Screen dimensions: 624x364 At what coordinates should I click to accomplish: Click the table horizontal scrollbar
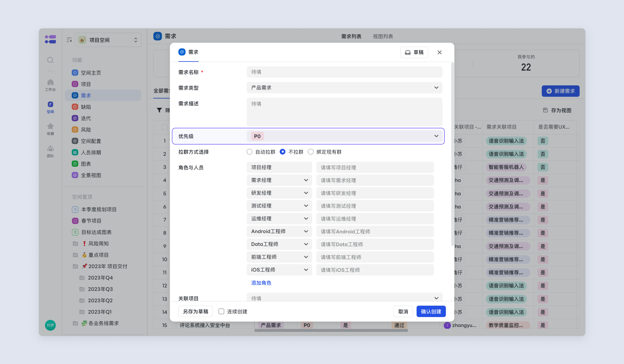(x=331, y=330)
